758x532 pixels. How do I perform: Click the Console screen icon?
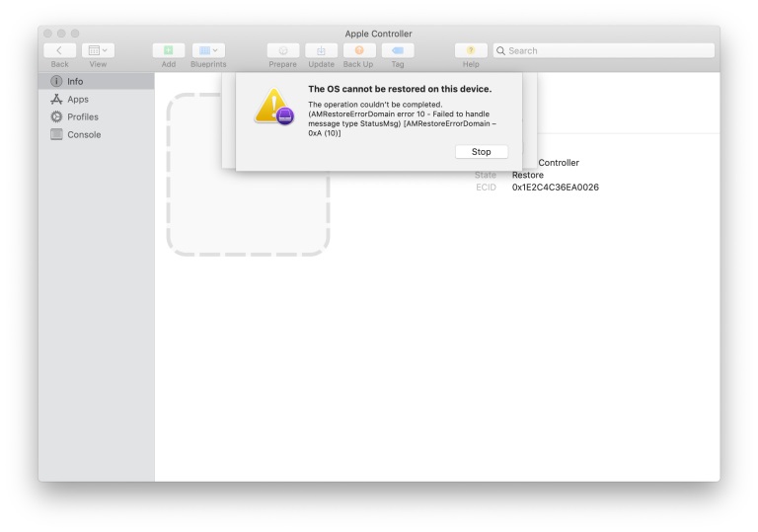pos(56,134)
